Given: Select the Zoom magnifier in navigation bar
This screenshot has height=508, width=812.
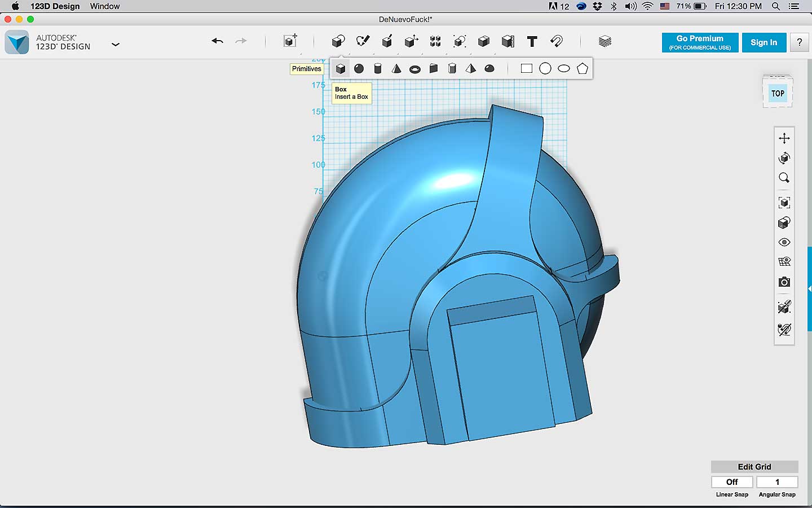Looking at the screenshot, I should [x=784, y=178].
